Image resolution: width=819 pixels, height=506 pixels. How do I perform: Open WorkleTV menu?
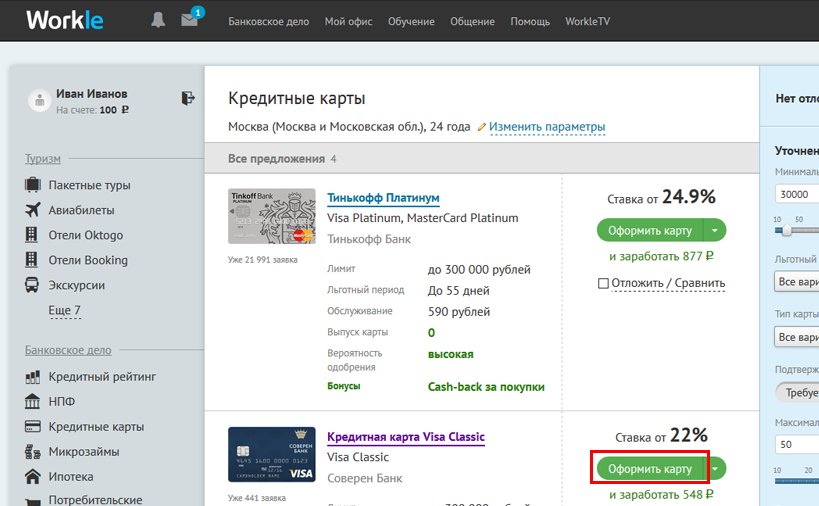pos(588,21)
